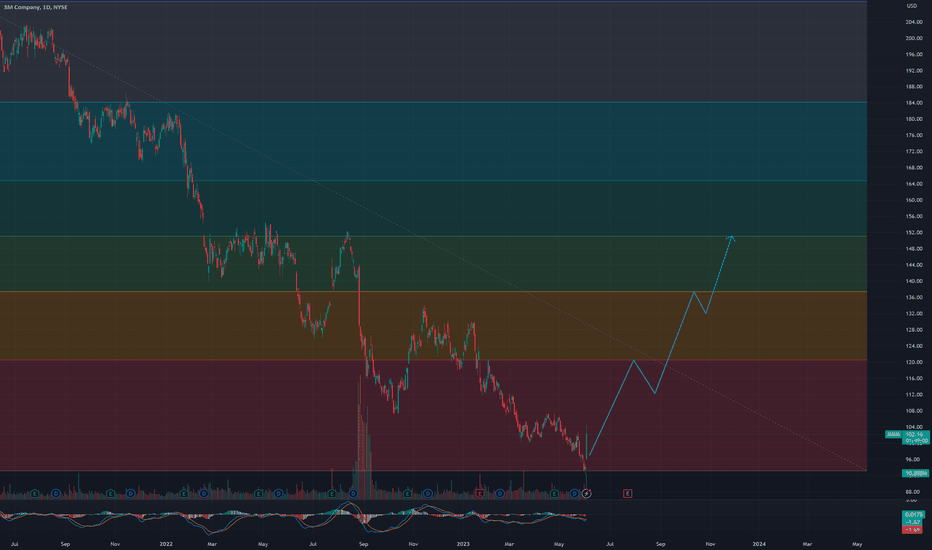
Task: Click the 204.00 price axis label
Action: 914,22
